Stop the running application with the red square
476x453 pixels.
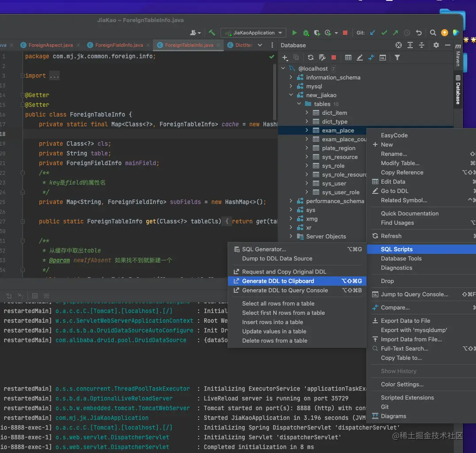point(345,33)
